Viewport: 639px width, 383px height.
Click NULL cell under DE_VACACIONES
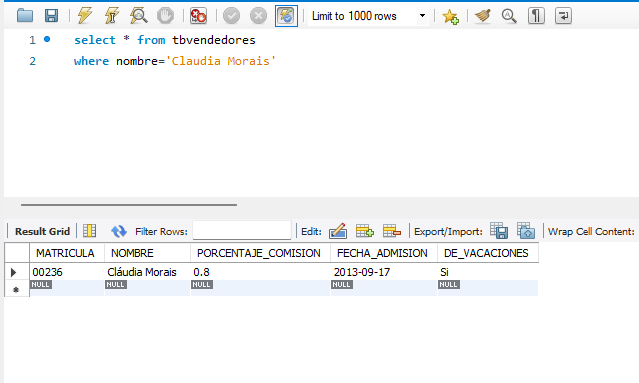click(488, 288)
